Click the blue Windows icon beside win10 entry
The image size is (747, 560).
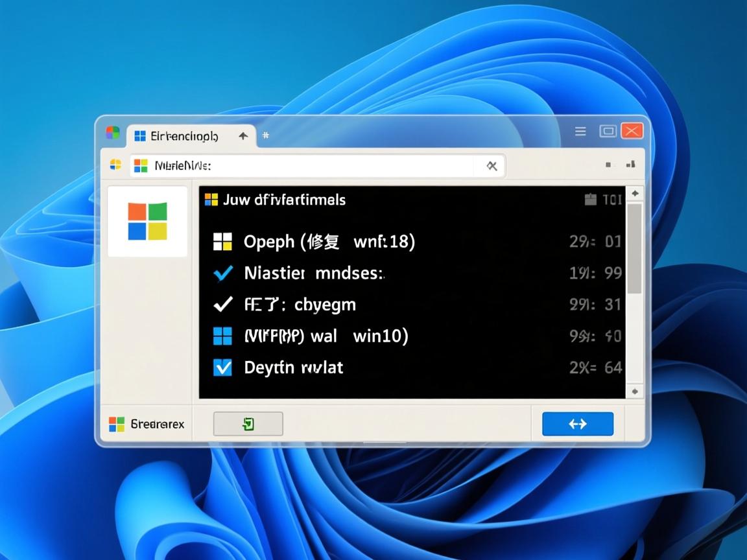[x=222, y=336]
